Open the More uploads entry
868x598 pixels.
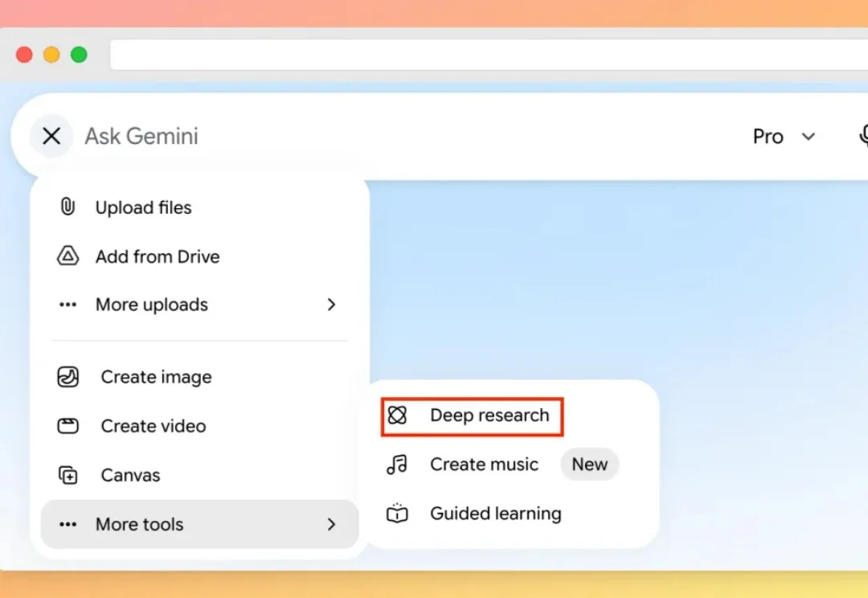pyautogui.click(x=199, y=305)
